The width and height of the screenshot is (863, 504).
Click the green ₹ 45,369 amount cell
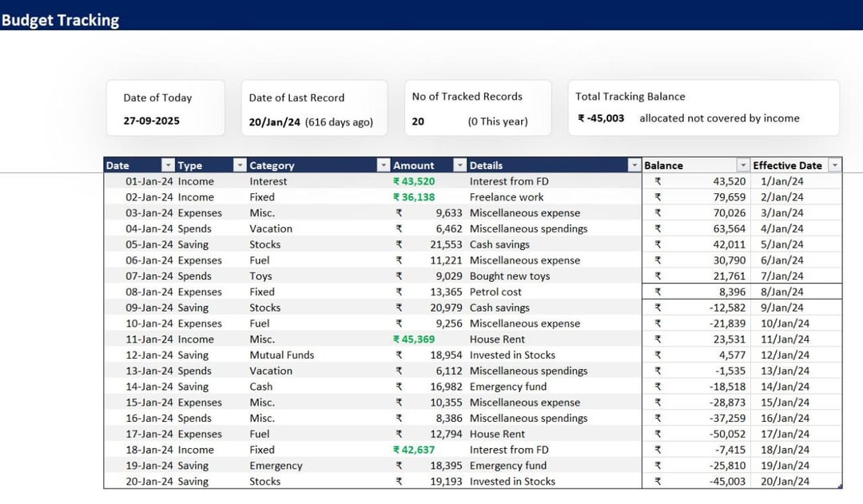click(x=414, y=339)
